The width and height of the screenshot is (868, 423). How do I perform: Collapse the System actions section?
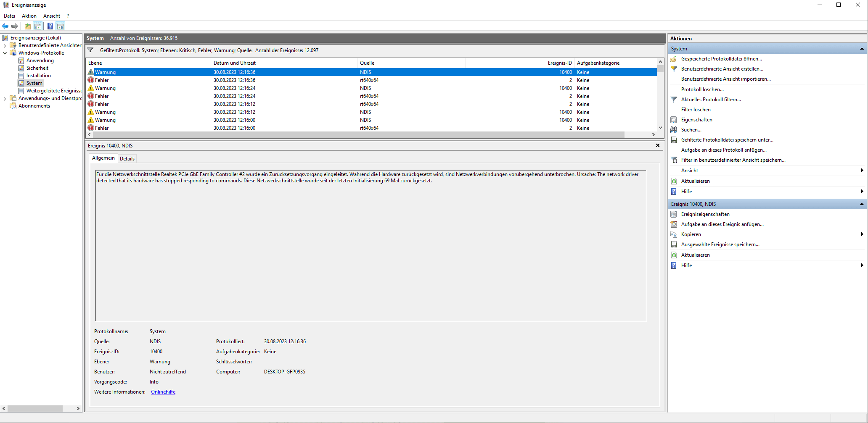[862, 49]
